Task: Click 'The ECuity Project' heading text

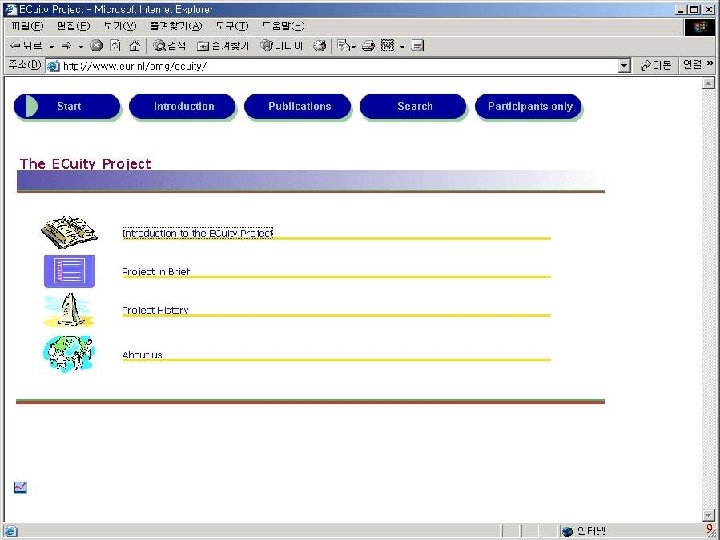Action: pyautogui.click(x=85, y=164)
